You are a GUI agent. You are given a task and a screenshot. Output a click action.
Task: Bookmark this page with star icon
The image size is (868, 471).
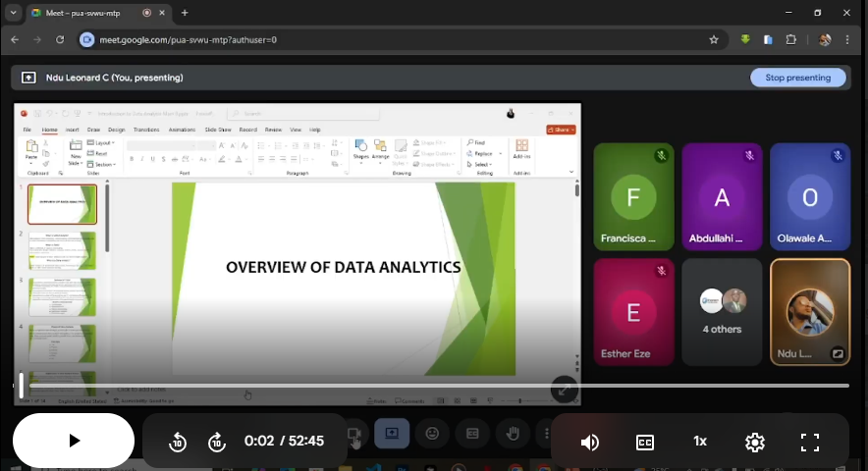[714, 39]
